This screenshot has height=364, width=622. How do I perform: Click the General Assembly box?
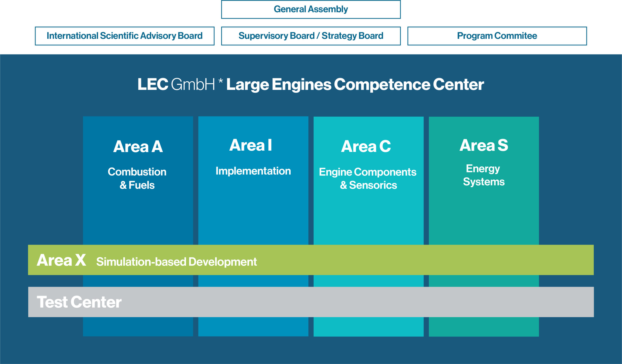click(x=311, y=9)
